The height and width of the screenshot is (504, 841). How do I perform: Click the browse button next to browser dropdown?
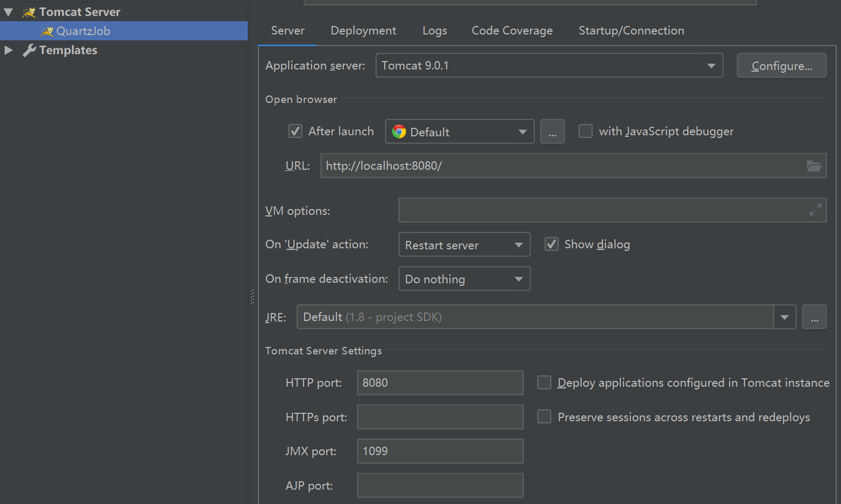pyautogui.click(x=552, y=132)
